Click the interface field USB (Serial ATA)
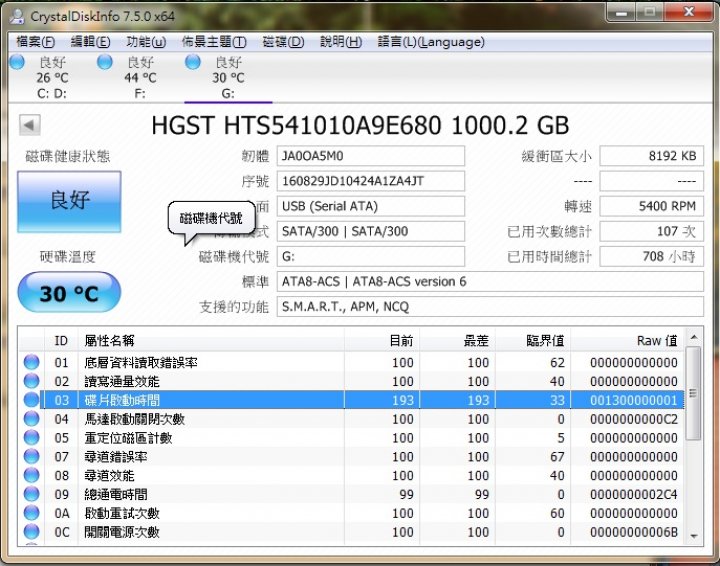This screenshot has width=720, height=566. coord(371,206)
